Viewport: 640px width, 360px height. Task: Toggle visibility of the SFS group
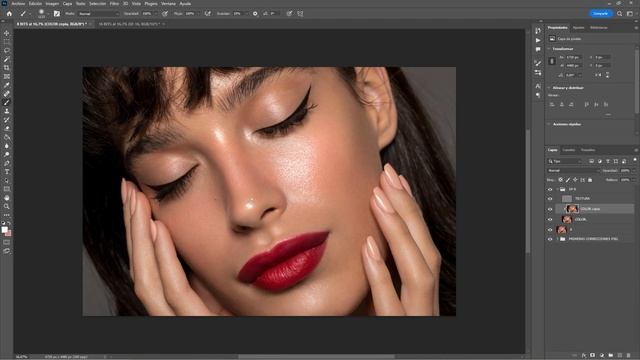pyautogui.click(x=550, y=189)
